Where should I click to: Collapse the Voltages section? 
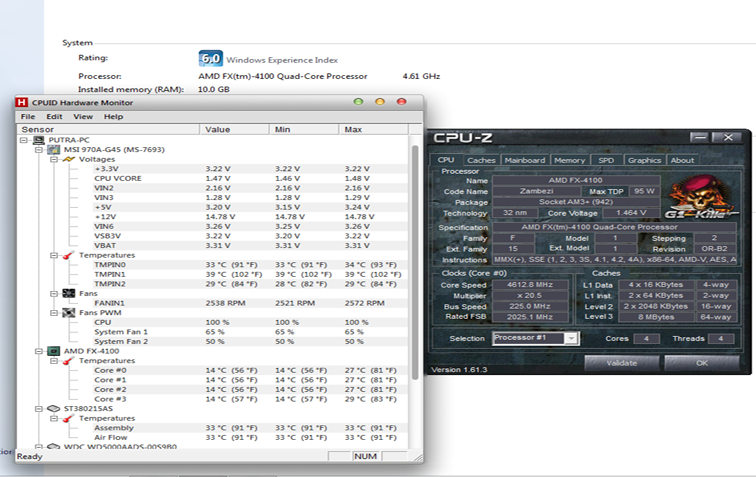click(54, 159)
